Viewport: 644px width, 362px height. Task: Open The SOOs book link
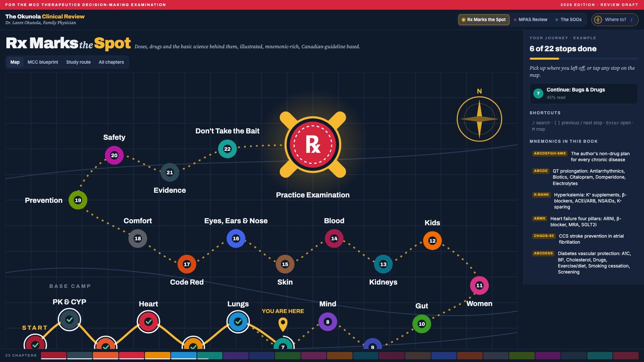tap(569, 19)
